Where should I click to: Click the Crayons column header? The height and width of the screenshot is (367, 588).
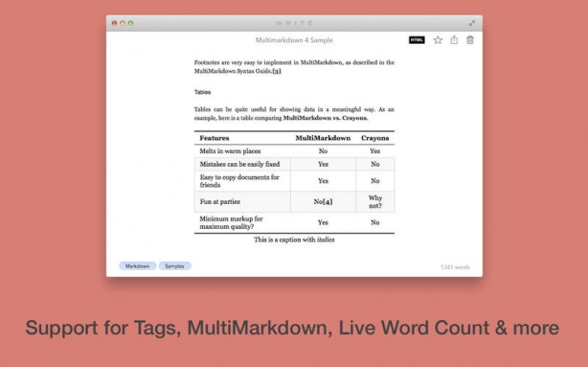[x=375, y=138]
